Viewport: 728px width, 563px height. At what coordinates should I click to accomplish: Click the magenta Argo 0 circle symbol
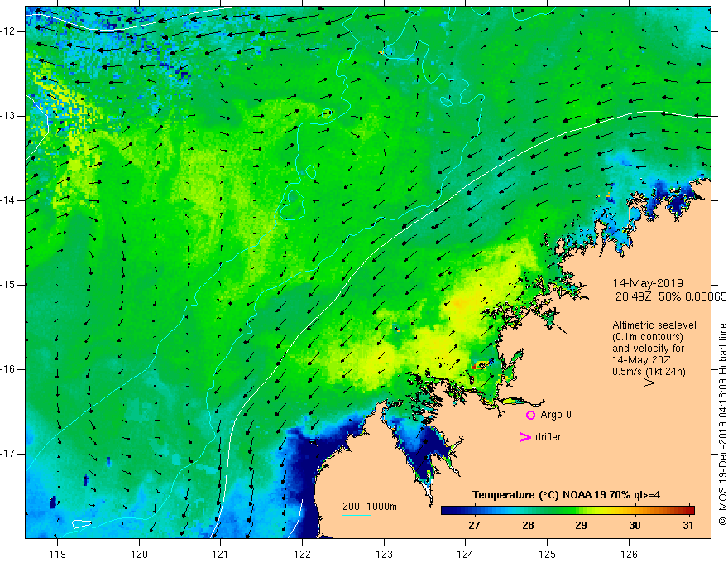tap(530, 416)
